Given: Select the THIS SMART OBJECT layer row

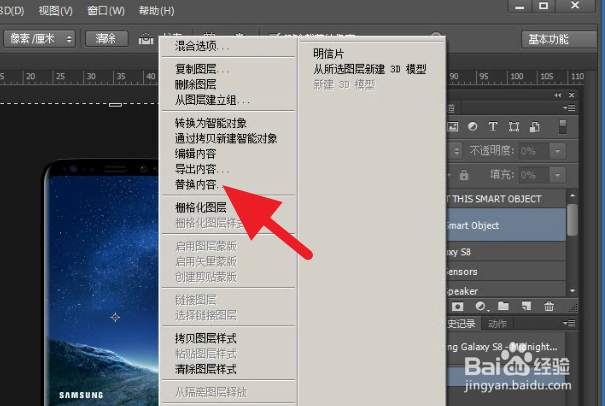Looking at the screenshot, I should 506,199.
